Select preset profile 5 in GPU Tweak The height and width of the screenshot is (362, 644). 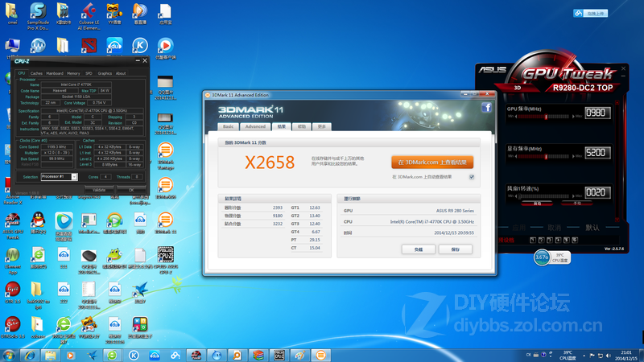tap(567, 240)
